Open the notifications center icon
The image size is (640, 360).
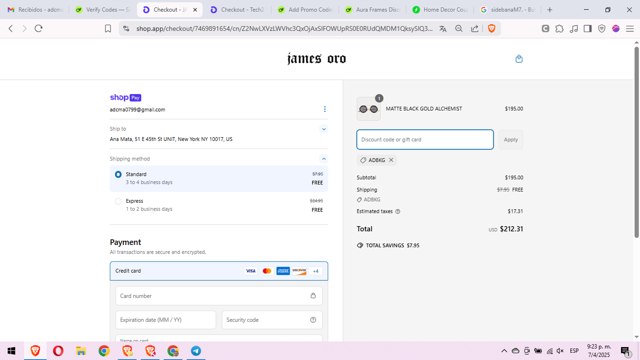coord(625,351)
